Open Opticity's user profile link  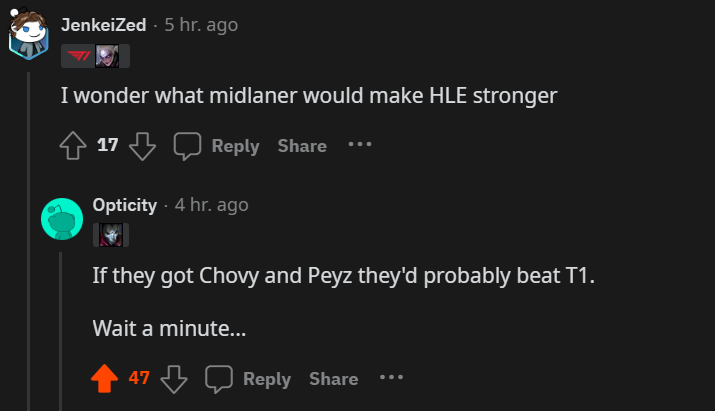coord(125,205)
